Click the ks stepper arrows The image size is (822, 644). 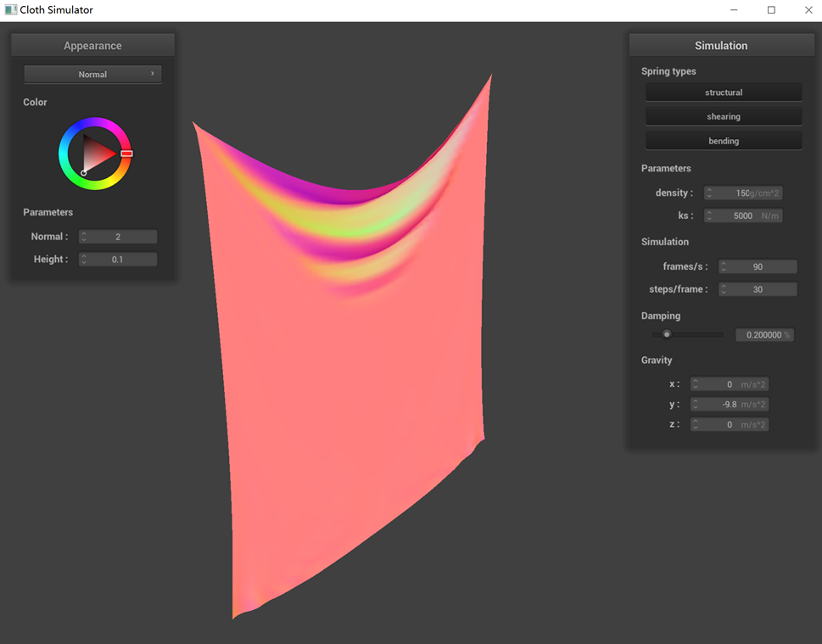tap(709, 216)
